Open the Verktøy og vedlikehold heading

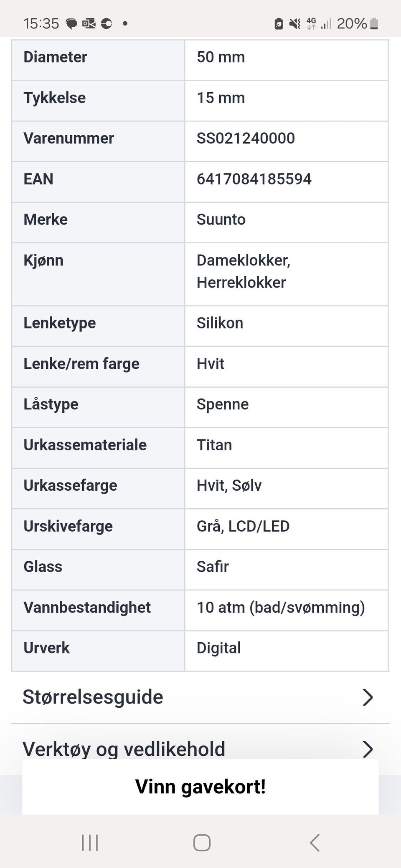pyautogui.click(x=124, y=749)
